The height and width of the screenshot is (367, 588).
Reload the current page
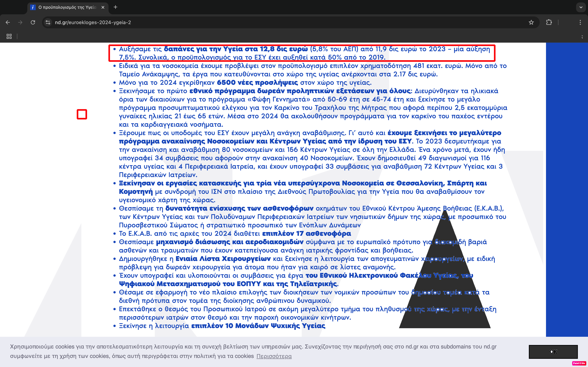(33, 22)
